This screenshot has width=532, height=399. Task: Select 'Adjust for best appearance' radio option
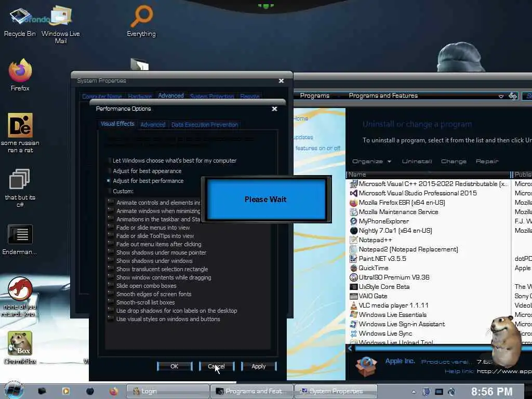[x=144, y=171]
